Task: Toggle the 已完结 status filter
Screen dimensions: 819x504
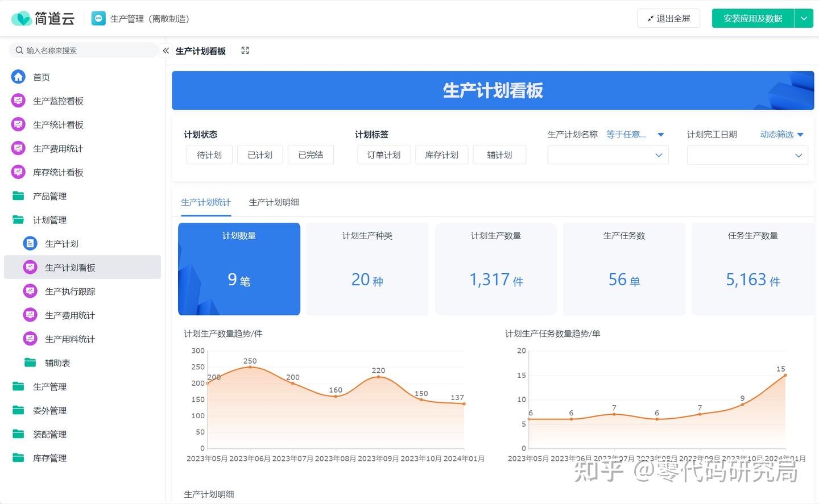Action: point(311,155)
